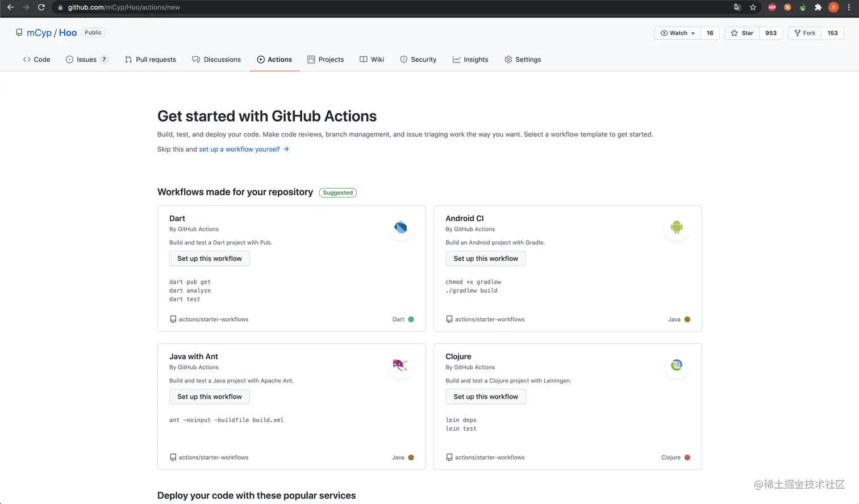Click the Android robot logo icon
Screen dimensions: 859x504
point(677,227)
